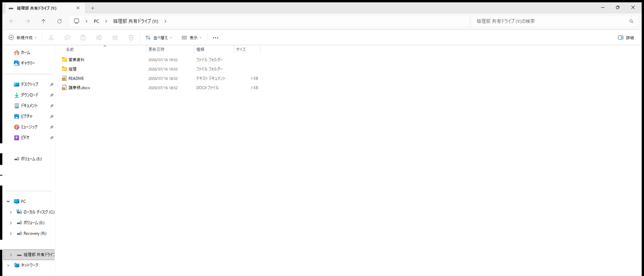Go forward with the right arrow button
Image resolution: width=644 pixels, height=276 pixels.
(28, 21)
